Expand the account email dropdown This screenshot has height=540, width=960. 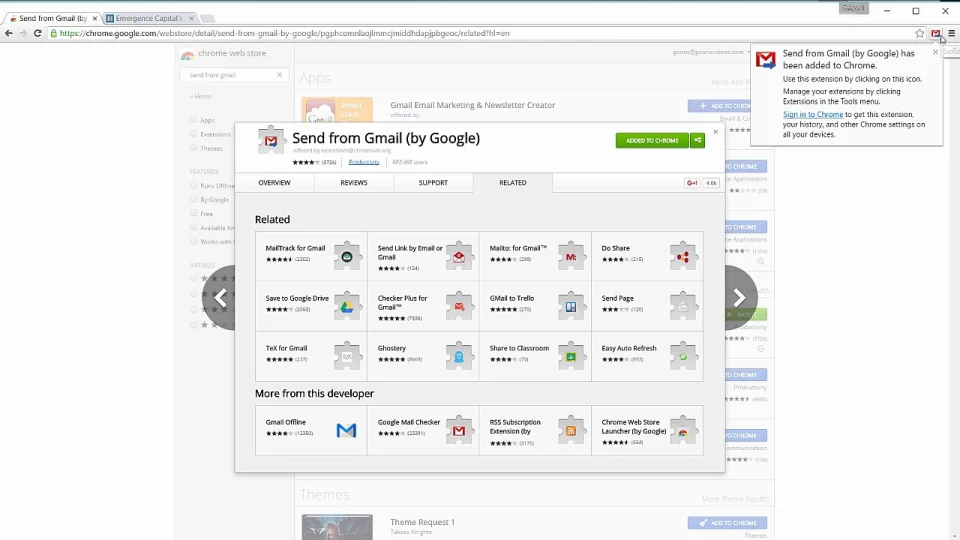(710, 52)
